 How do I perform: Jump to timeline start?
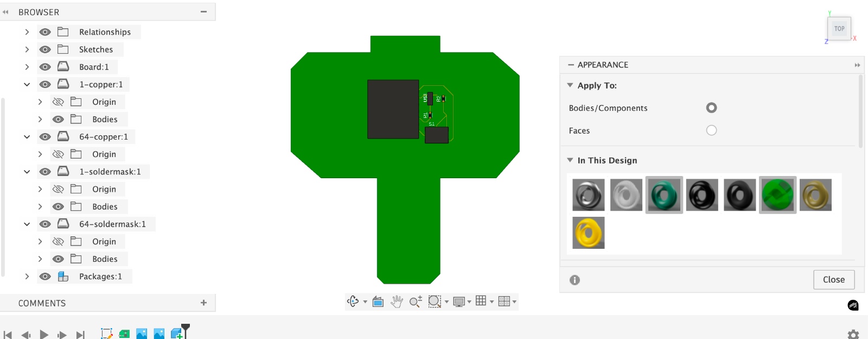pyautogui.click(x=8, y=335)
